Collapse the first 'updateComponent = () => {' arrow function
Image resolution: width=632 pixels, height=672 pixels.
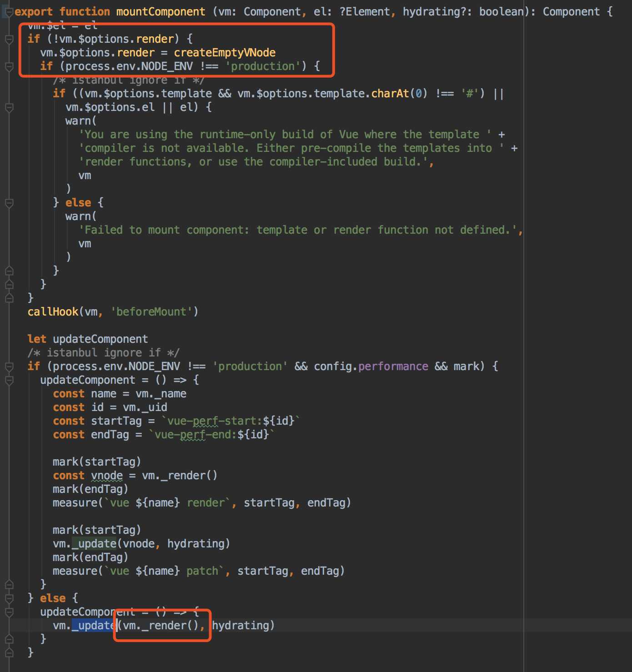pyautogui.click(x=9, y=380)
